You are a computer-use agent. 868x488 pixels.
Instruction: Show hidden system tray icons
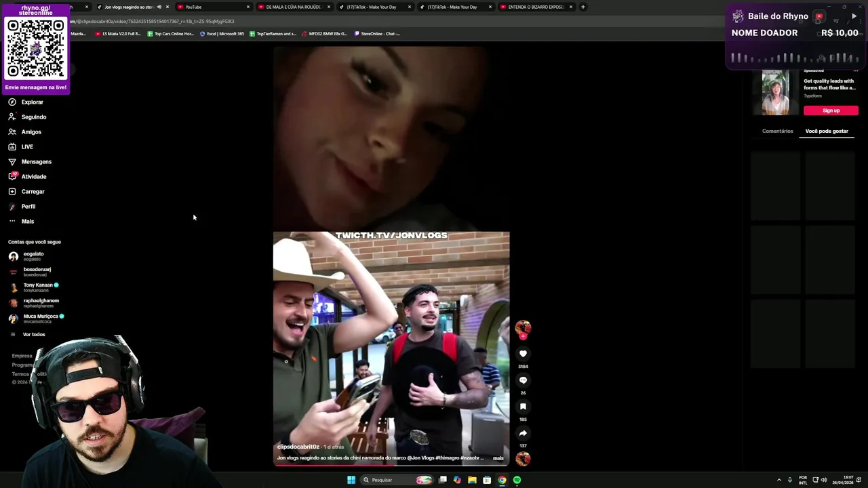[x=778, y=480]
